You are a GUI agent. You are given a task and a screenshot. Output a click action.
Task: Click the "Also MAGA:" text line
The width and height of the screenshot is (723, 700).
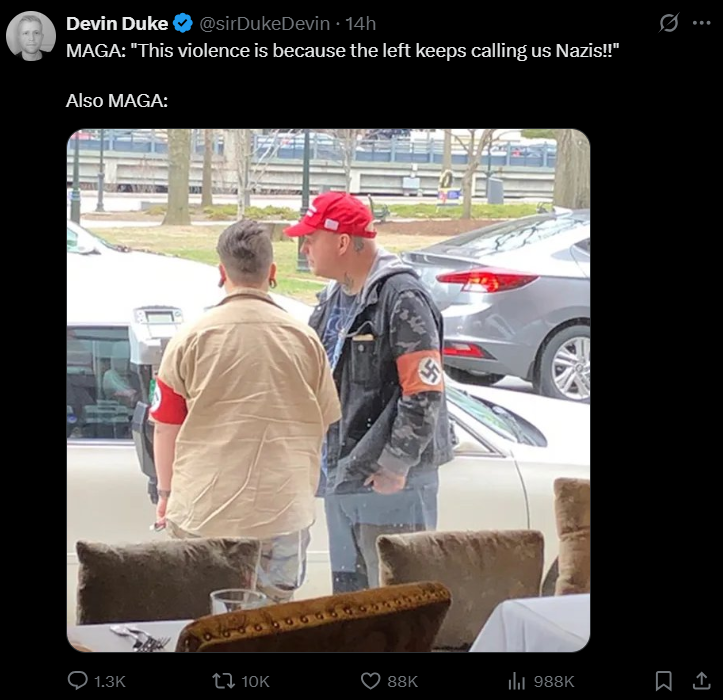(117, 101)
